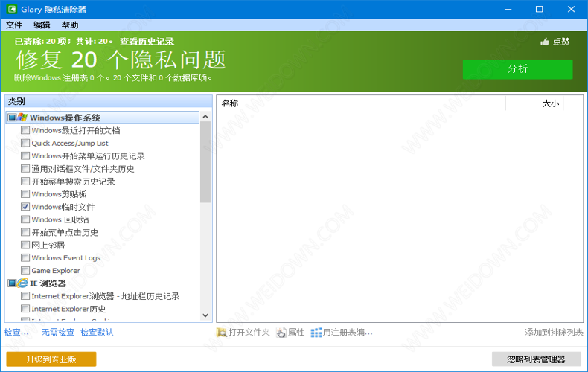Click the category list scrollbar thumb

coord(205,162)
